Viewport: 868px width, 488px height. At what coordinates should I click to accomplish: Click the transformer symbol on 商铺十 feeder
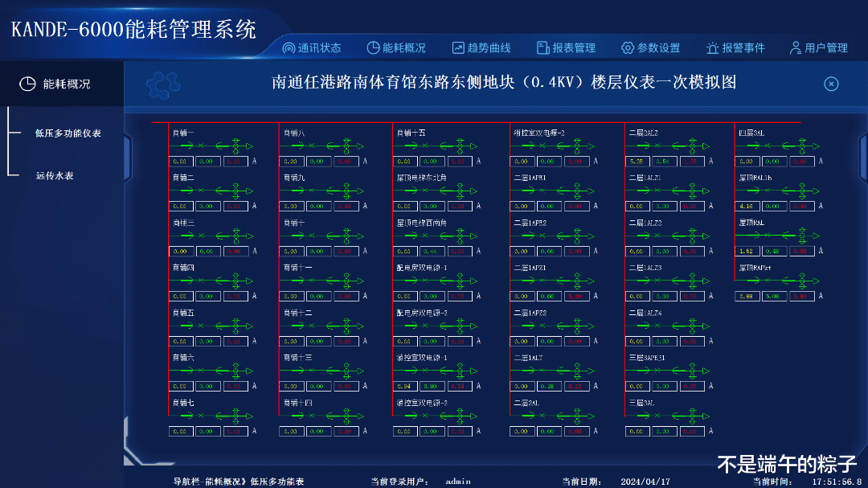tap(346, 236)
